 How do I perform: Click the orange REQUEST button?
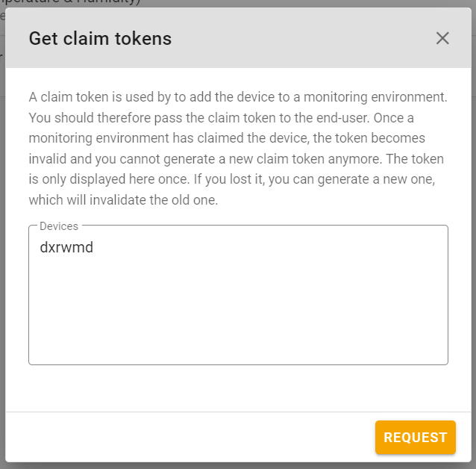point(416,437)
